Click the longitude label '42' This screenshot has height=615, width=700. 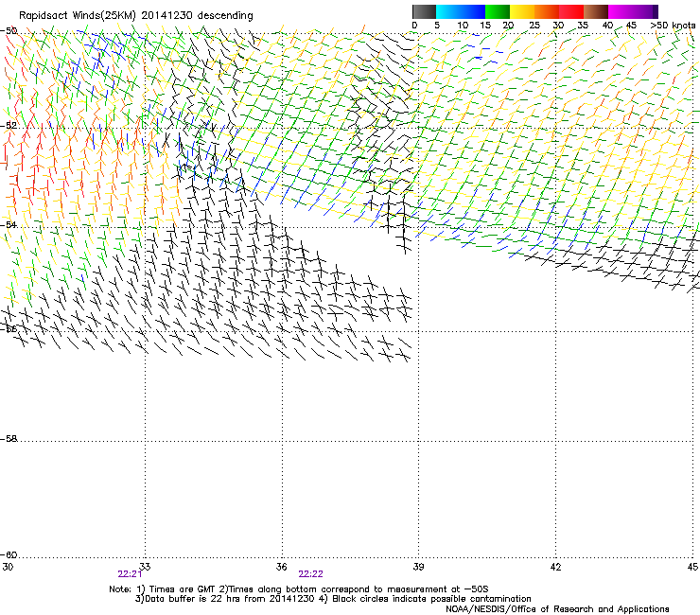pyautogui.click(x=555, y=567)
